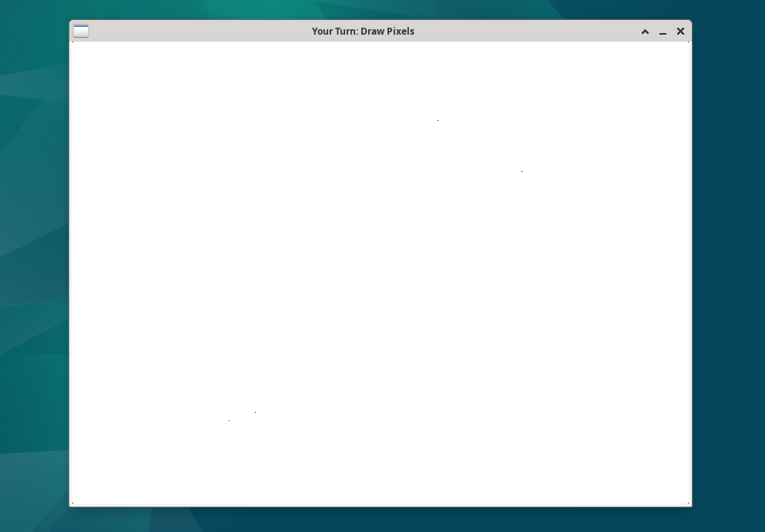
Task: Click the minimize dash on the title bar
Action: (663, 32)
